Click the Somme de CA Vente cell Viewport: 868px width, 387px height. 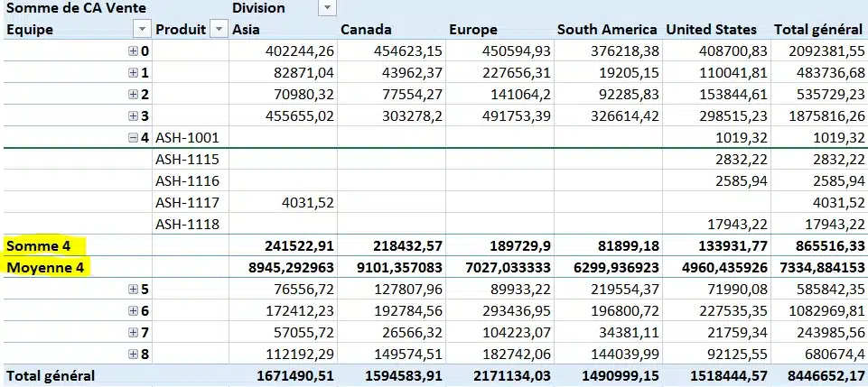tap(77, 8)
